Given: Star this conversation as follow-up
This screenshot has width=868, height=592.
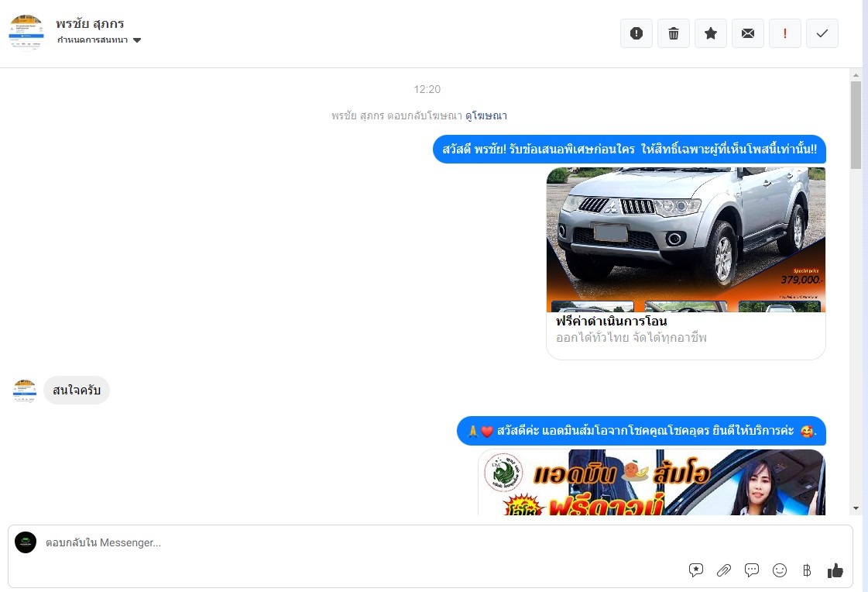Looking at the screenshot, I should (x=710, y=33).
